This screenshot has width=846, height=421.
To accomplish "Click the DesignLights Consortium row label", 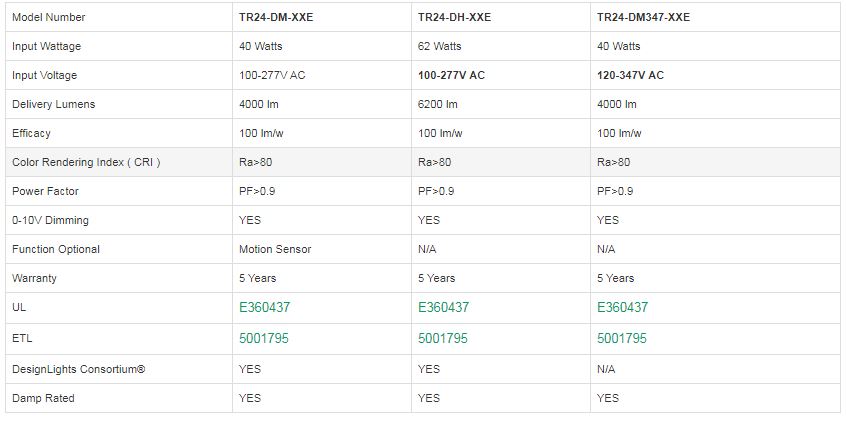I will [79, 369].
